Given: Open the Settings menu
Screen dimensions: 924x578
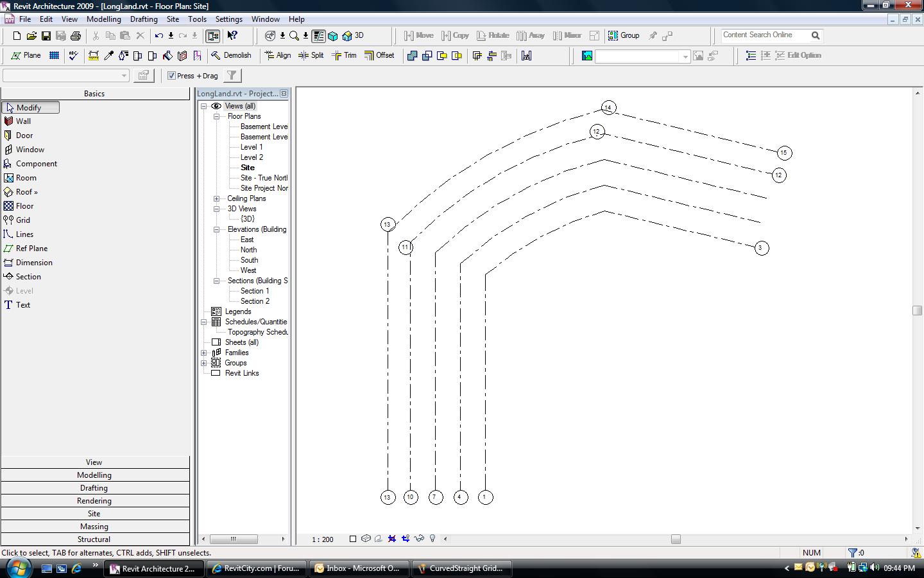Looking at the screenshot, I should [228, 19].
